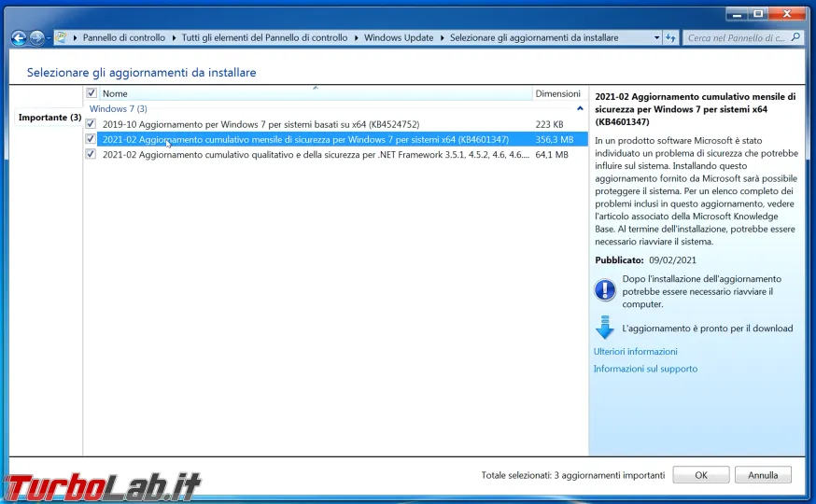Click the search magnifier icon
Viewport: 816px width, 504px height.
[795, 38]
